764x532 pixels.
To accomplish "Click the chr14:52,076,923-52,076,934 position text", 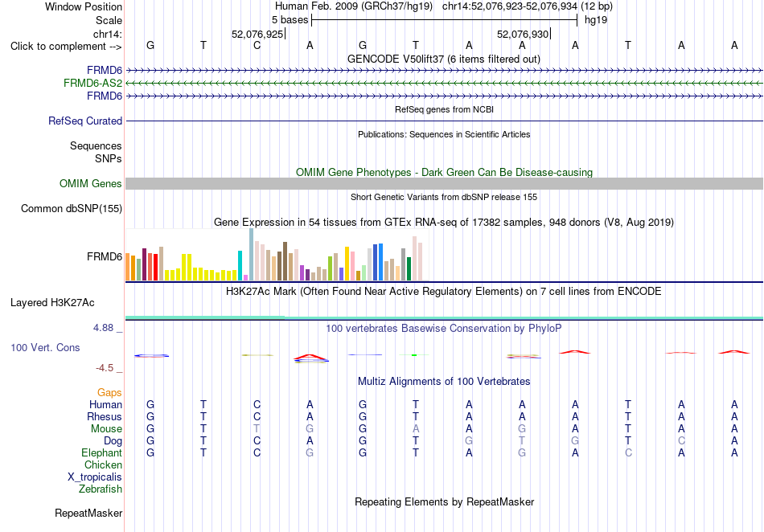I will (x=510, y=6).
